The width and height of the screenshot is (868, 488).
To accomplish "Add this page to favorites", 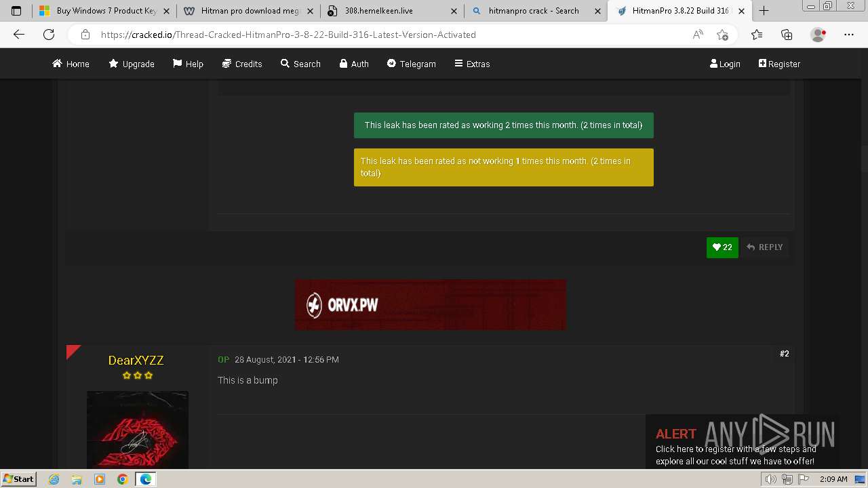I will [722, 35].
